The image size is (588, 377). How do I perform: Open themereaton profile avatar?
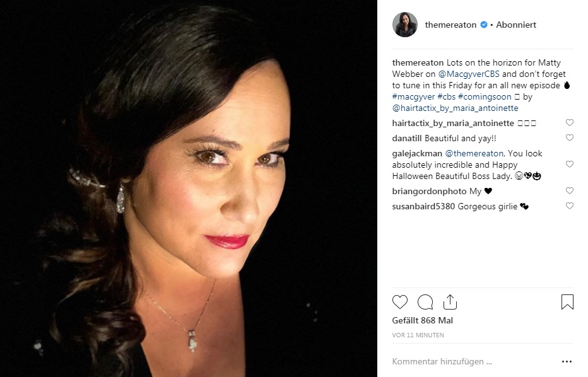point(405,25)
